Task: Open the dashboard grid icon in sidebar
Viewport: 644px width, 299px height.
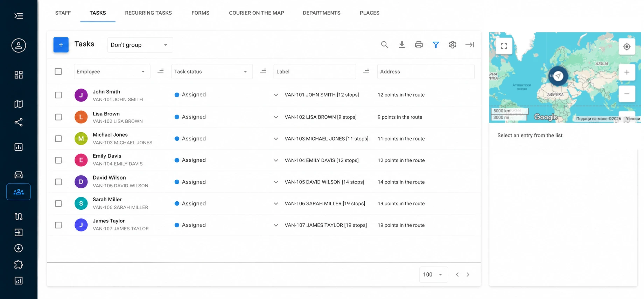Action: (x=19, y=75)
